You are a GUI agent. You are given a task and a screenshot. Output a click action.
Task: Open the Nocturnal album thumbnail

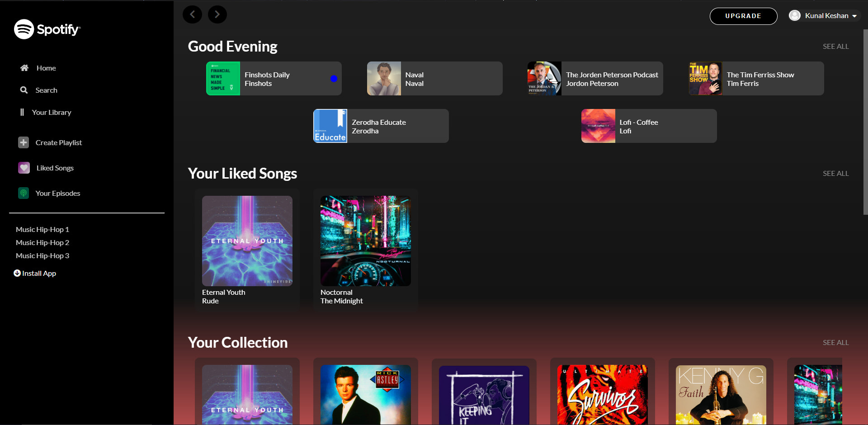[x=365, y=241]
